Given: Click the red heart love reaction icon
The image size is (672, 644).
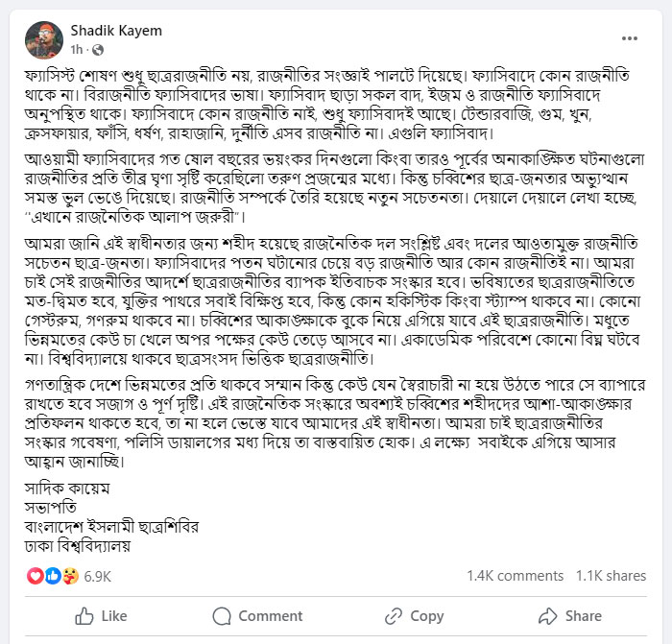Looking at the screenshot, I should click(36, 576).
